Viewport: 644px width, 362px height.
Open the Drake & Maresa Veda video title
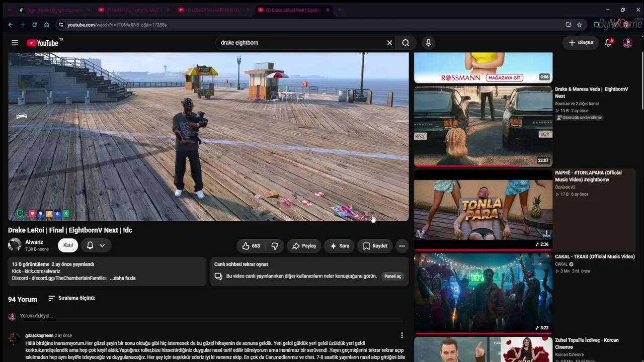tap(592, 93)
